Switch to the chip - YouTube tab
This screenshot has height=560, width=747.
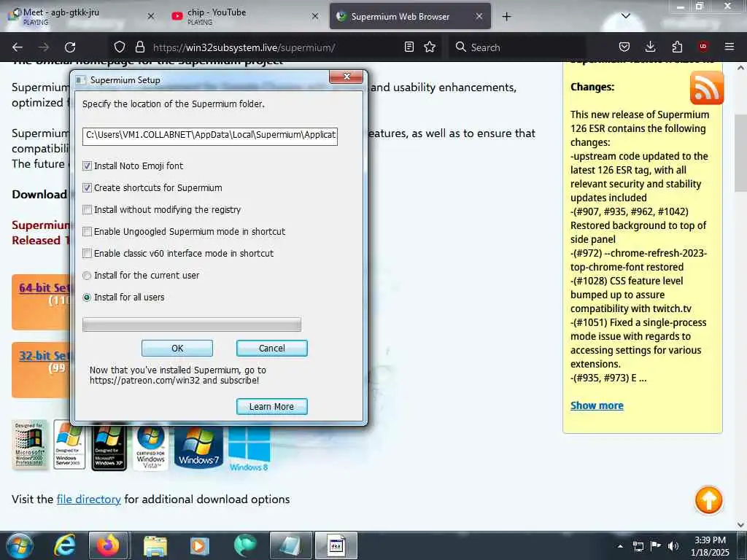point(244,16)
